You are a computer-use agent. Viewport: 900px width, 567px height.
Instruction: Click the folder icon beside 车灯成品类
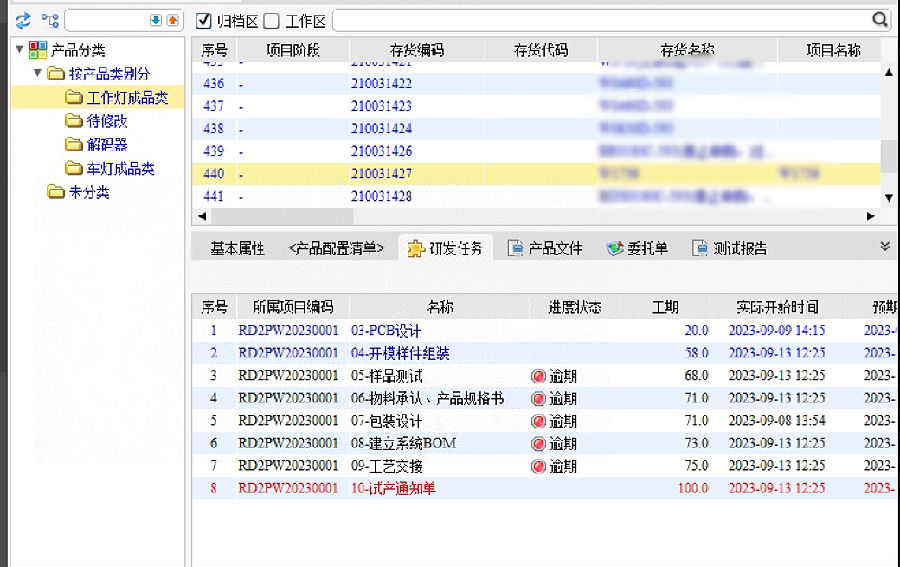click(x=73, y=169)
